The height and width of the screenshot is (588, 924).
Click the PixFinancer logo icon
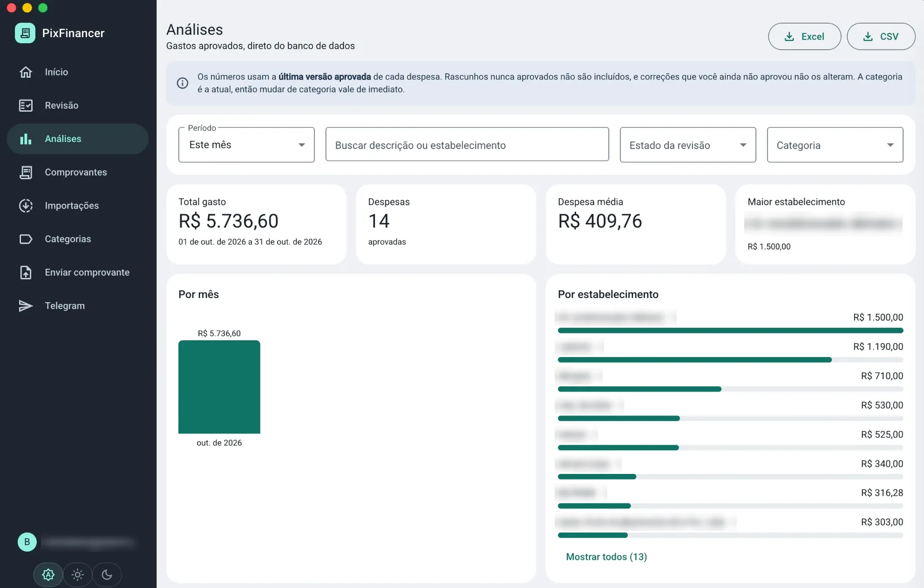pos(25,33)
